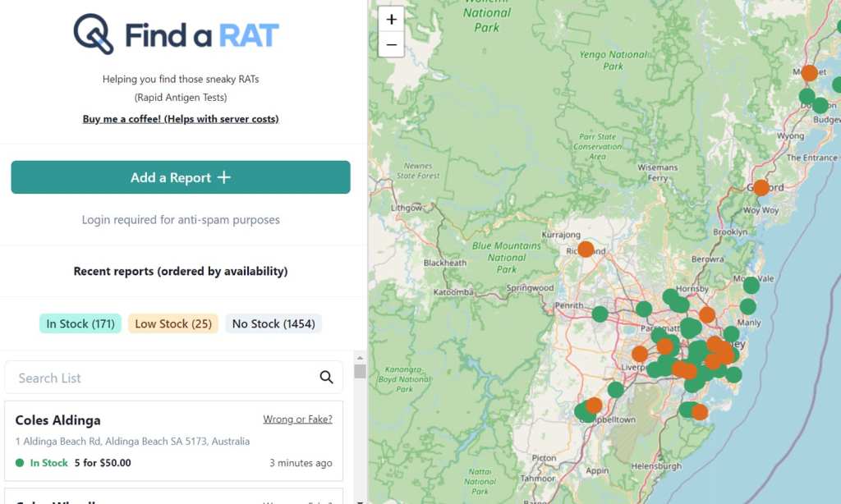Toggle the Low Stock (25) filter
841x504 pixels.
click(x=173, y=324)
